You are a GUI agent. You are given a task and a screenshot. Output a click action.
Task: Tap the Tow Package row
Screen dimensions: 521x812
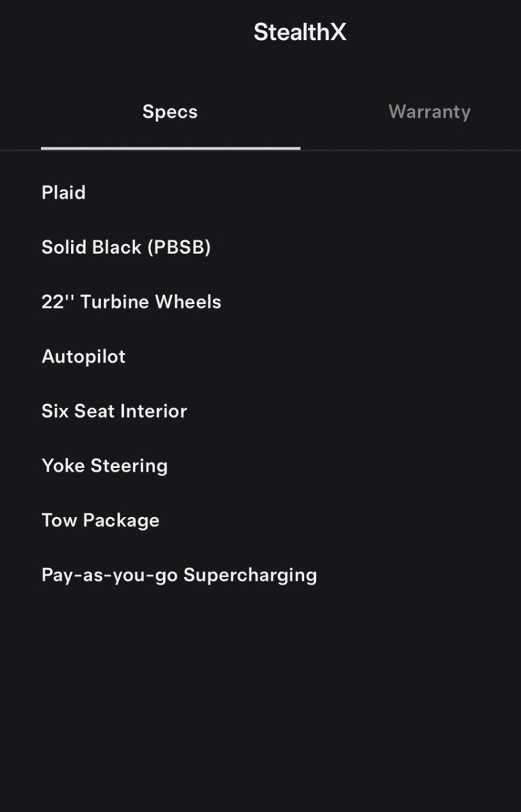tap(100, 520)
